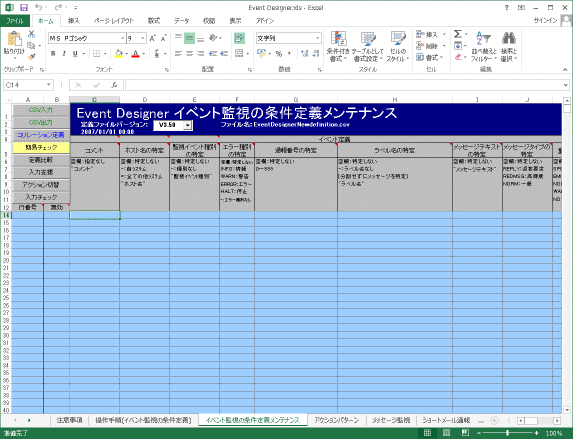
Task: Click the Merge and Center icon
Action: 239,53
